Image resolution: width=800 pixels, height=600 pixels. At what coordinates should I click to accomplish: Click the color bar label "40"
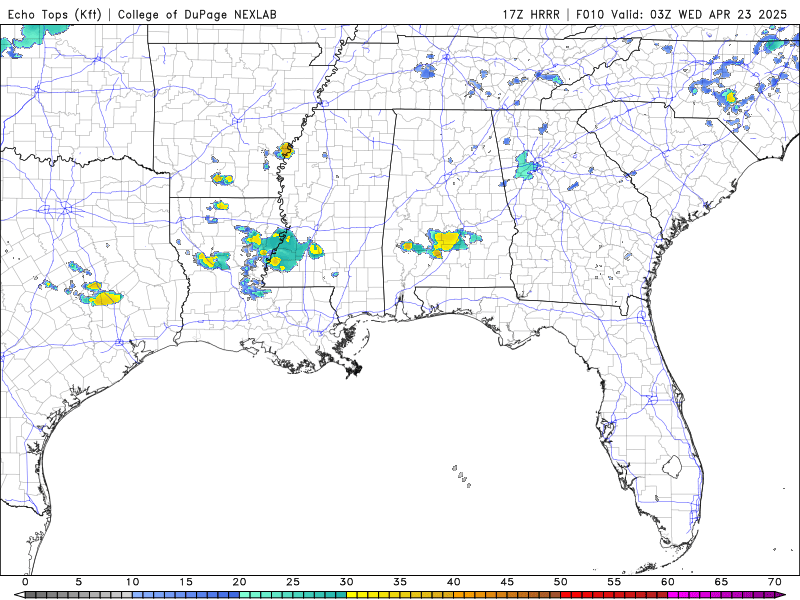[x=454, y=582]
